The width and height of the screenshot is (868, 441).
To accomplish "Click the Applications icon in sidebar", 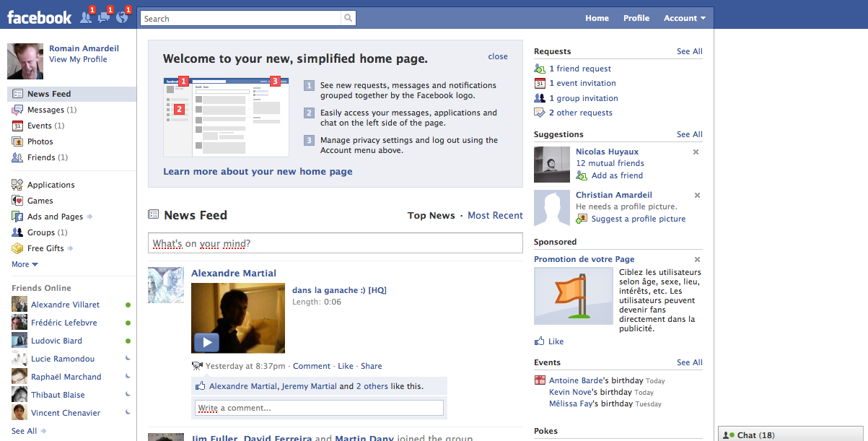I will click(17, 185).
